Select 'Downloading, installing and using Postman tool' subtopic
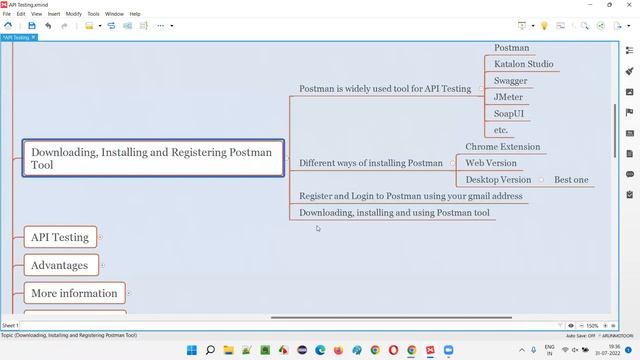Image resolution: width=640 pixels, height=360 pixels. (394, 213)
